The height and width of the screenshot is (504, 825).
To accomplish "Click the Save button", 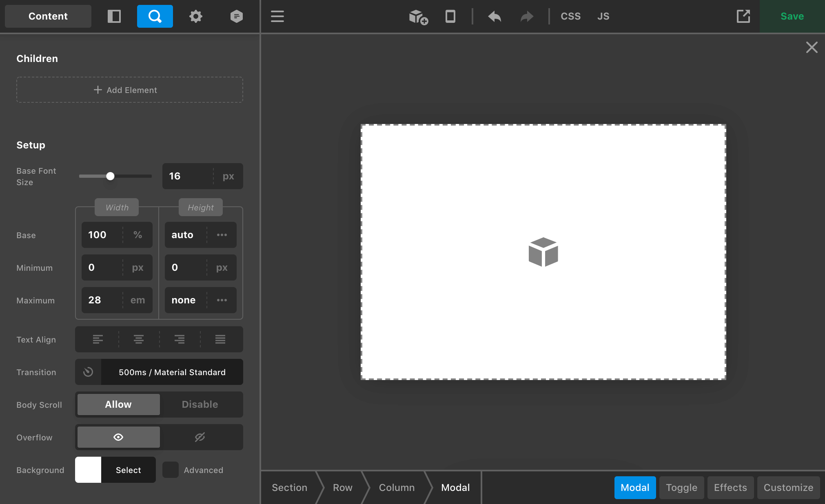I will [x=792, y=16].
